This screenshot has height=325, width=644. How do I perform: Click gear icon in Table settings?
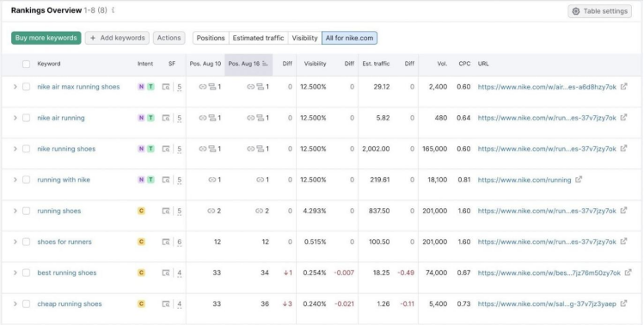[x=576, y=11]
